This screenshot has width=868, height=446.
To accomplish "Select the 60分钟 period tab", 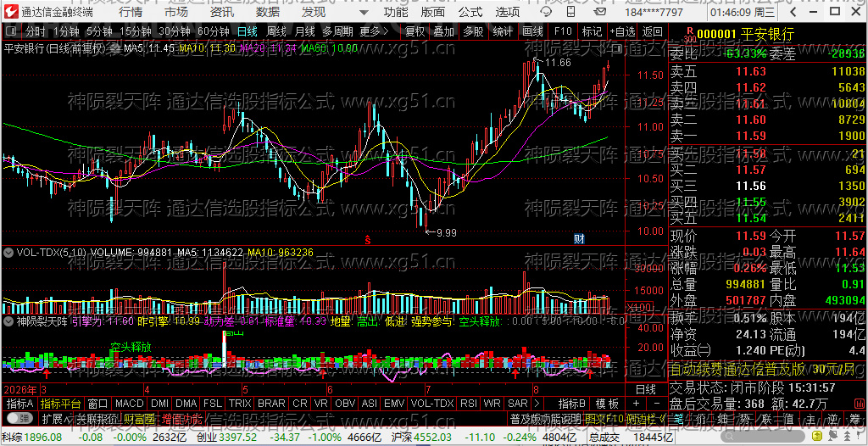I will tap(213, 31).
